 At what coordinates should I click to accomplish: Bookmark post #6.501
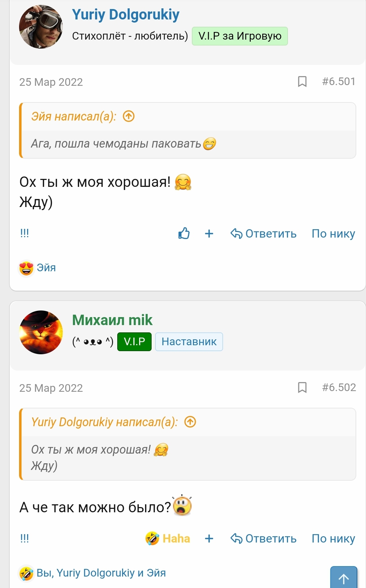(302, 82)
